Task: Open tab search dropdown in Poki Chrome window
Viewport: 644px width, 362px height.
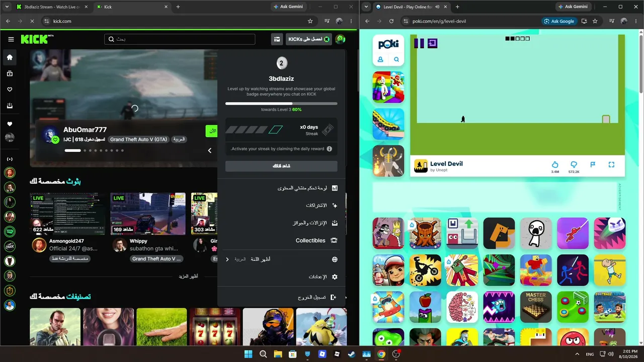Action: click(x=365, y=7)
